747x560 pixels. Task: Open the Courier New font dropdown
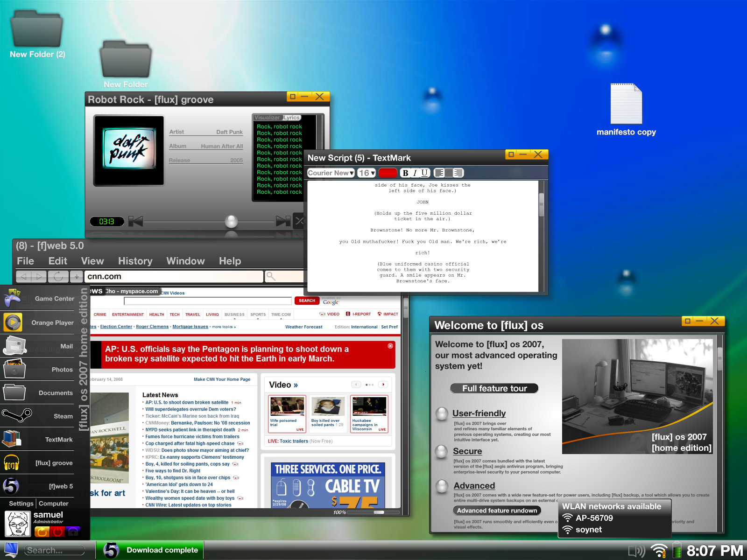click(x=331, y=173)
